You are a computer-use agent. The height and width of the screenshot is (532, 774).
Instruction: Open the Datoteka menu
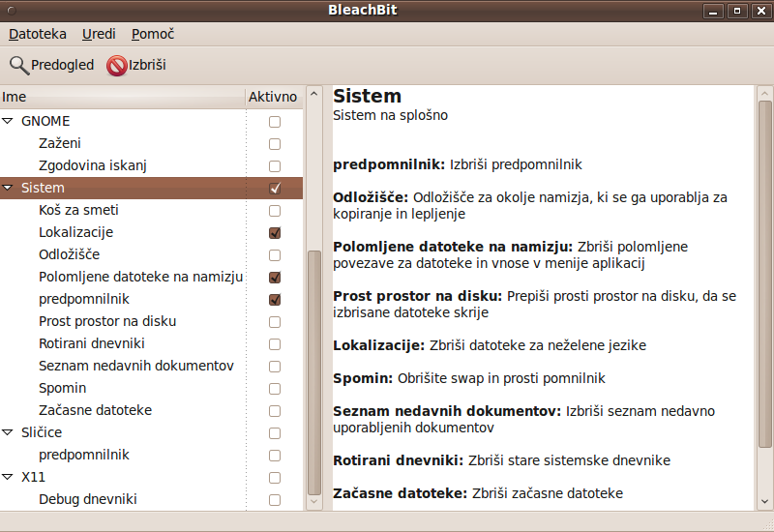38,34
